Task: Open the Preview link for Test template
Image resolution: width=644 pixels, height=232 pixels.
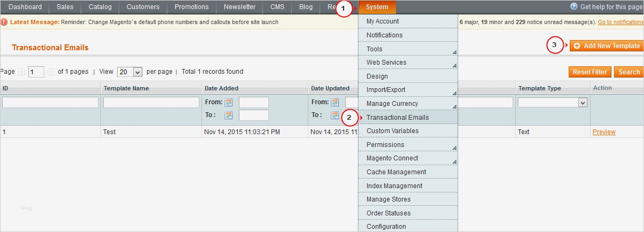Action: 604,132
